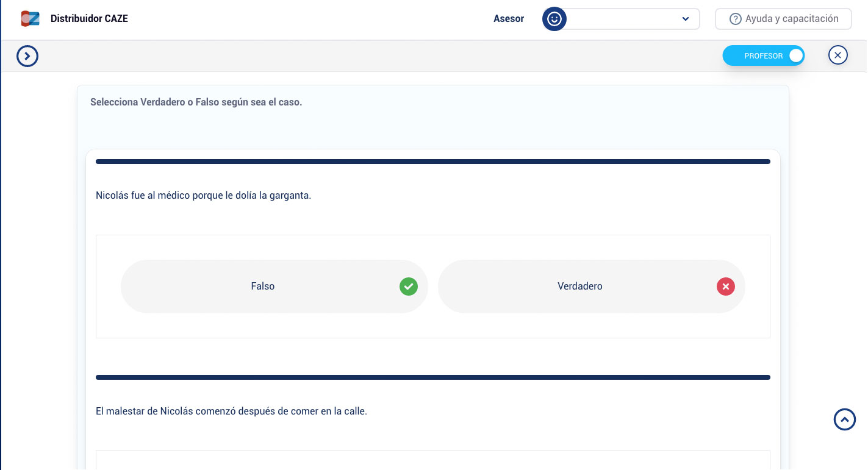Select the Falso answer option
This screenshot has height=470, width=868.
pos(263,287)
